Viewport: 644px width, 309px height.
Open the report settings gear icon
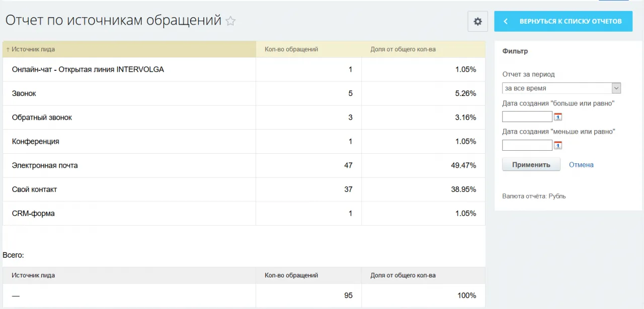477,21
